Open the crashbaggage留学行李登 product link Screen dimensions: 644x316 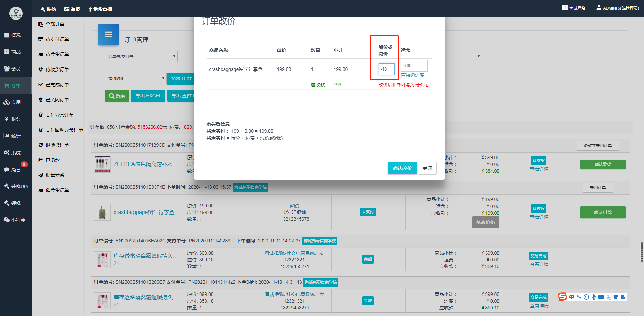pyautogui.click(x=147, y=212)
